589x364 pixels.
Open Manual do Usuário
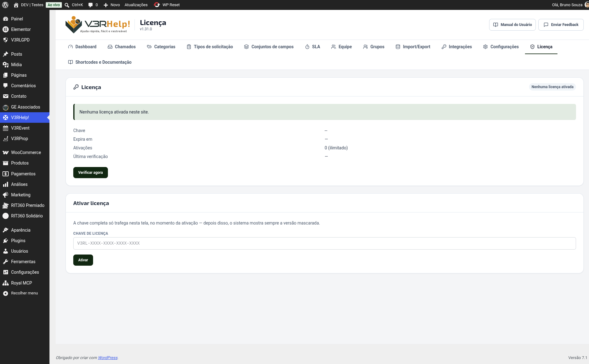pos(512,25)
